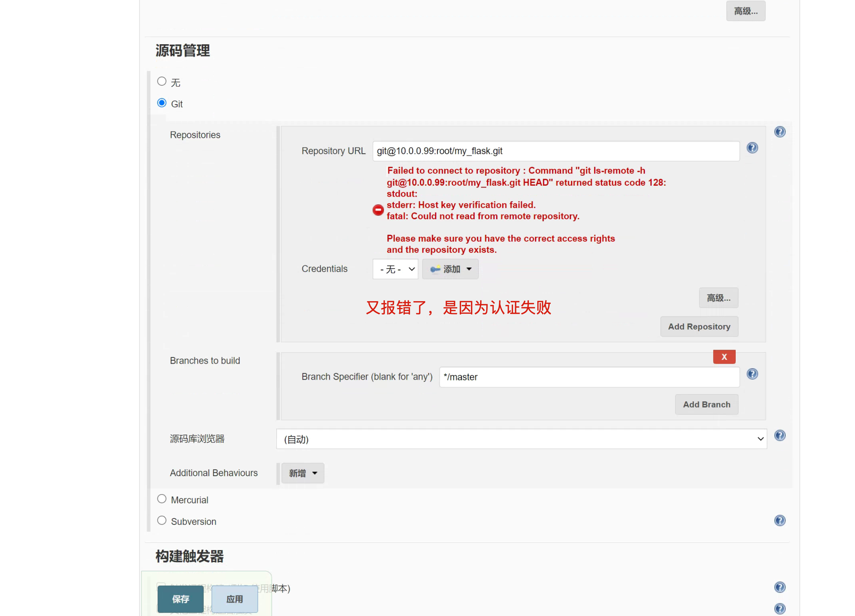Click red error icon beside stderr message
855x616 pixels.
tap(378, 210)
